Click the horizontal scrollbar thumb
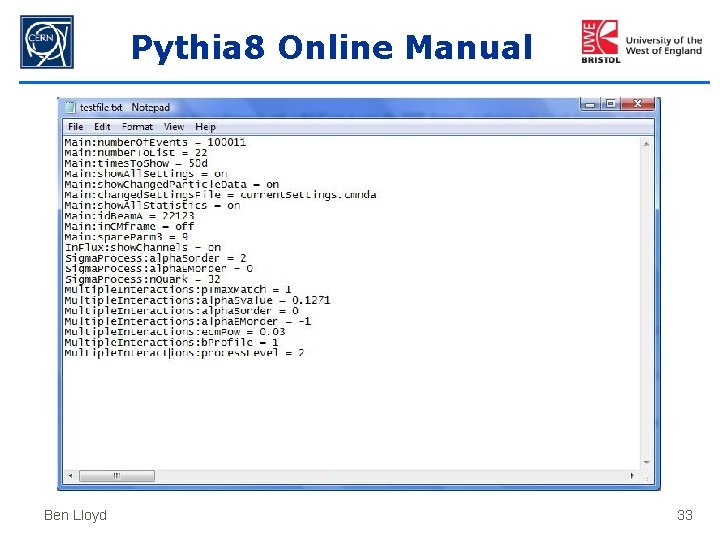This screenshot has width=720, height=540. [x=117, y=476]
